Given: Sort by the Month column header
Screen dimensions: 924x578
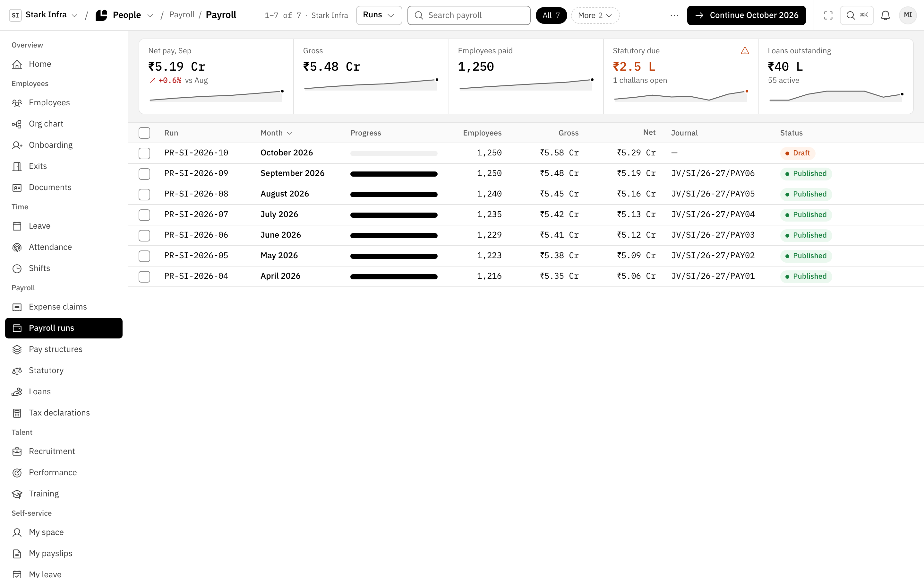Looking at the screenshot, I should point(276,133).
